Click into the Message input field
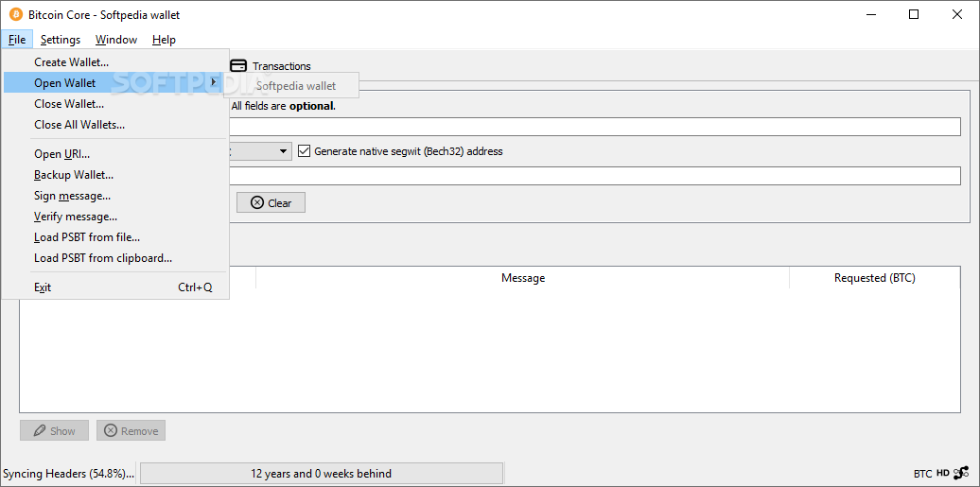 594,176
